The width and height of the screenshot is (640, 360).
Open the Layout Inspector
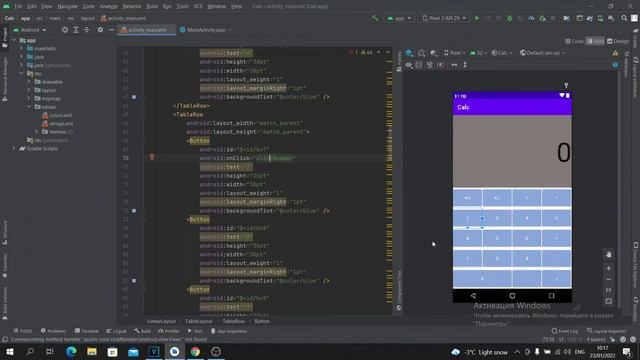607,331
